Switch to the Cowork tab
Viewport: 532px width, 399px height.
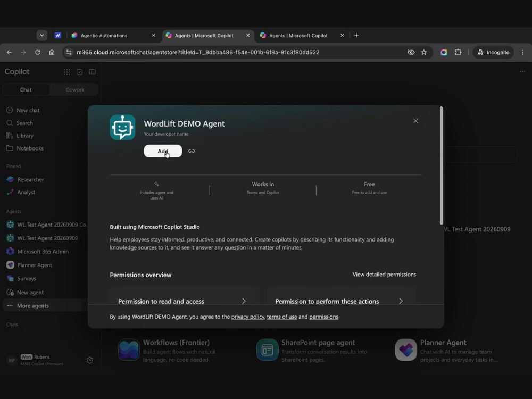point(75,89)
